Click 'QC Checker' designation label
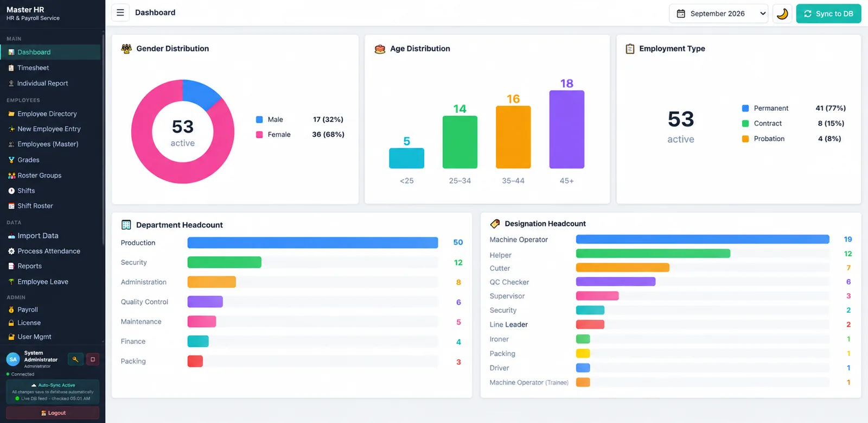Screen dimensions: 868x423 point(509,282)
